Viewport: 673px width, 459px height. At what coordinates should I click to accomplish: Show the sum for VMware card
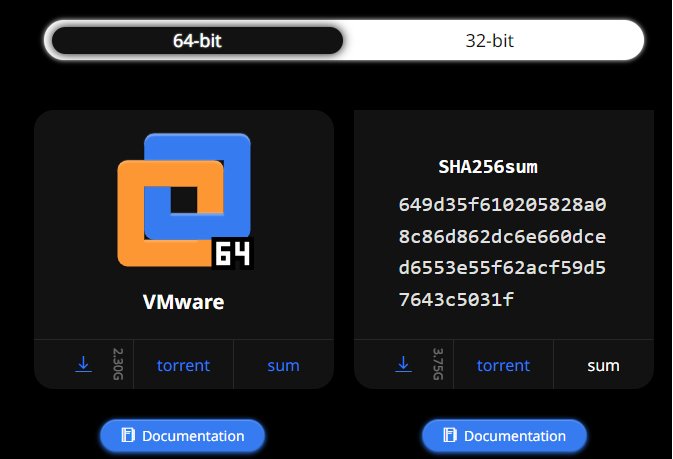pos(283,365)
